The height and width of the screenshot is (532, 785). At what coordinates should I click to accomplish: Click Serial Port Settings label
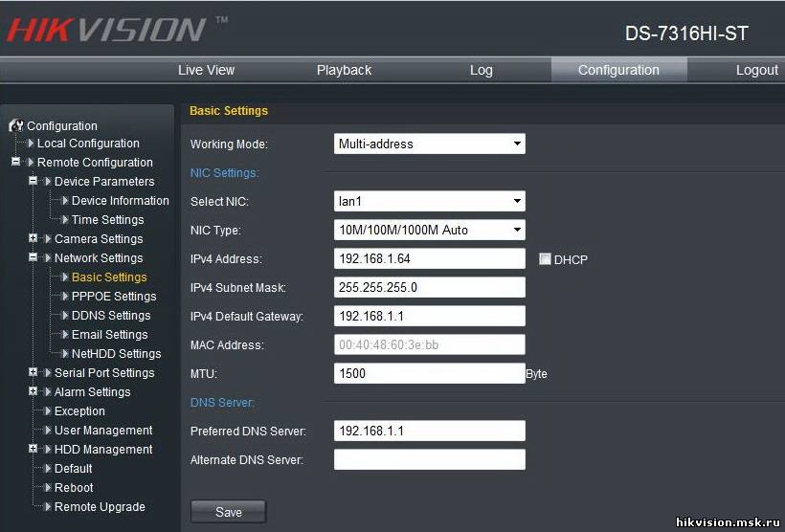coord(104,373)
